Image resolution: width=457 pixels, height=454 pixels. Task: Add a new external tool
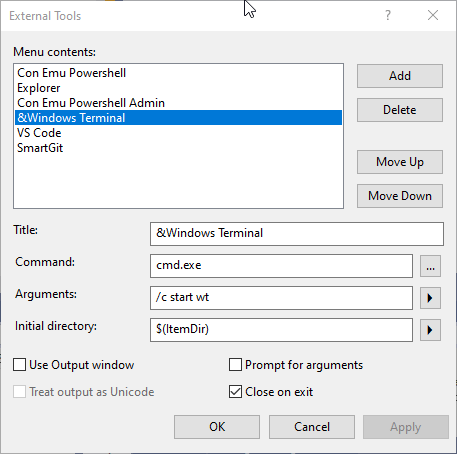pos(400,76)
